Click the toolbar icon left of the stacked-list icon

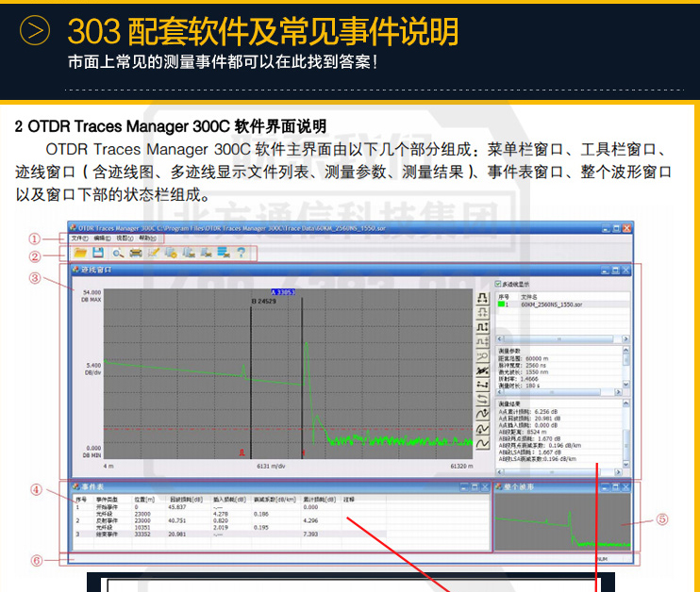pos(206,253)
